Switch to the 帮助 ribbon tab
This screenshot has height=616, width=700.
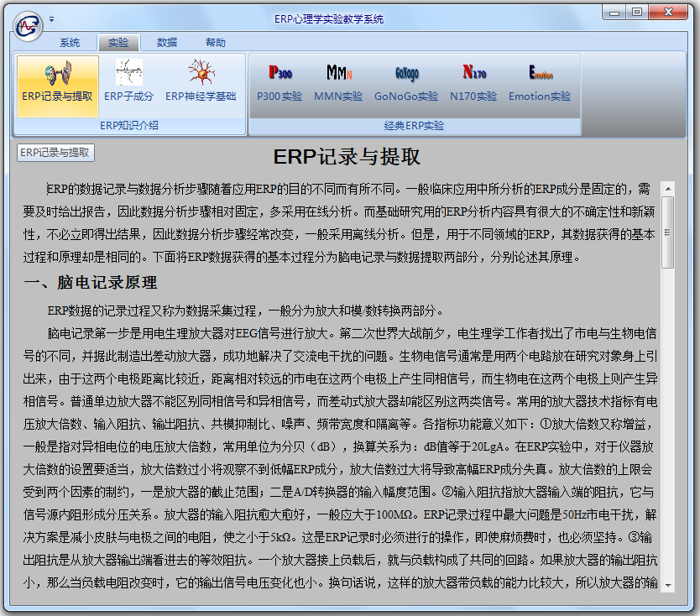[216, 43]
